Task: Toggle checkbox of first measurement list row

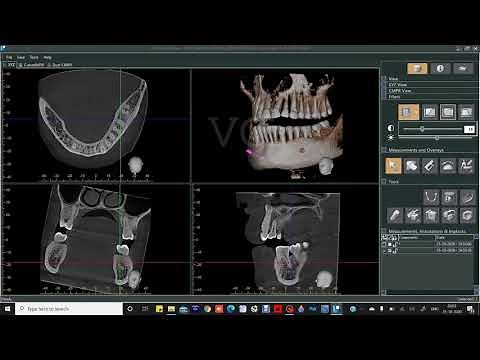Action: point(384,244)
